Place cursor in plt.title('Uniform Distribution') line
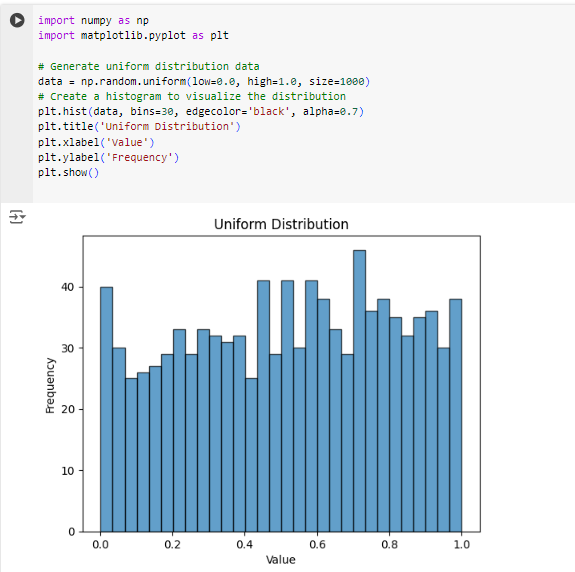 pyautogui.click(x=139, y=126)
